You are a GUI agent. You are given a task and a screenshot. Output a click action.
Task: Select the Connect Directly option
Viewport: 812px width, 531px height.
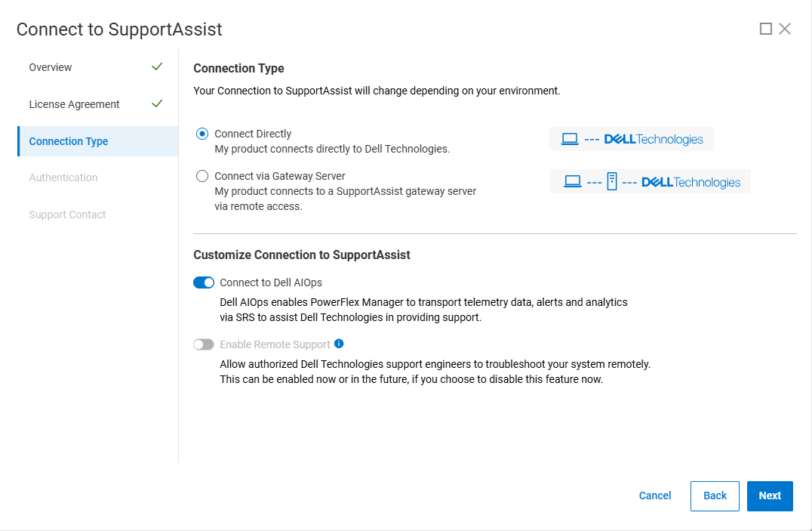[x=201, y=133]
